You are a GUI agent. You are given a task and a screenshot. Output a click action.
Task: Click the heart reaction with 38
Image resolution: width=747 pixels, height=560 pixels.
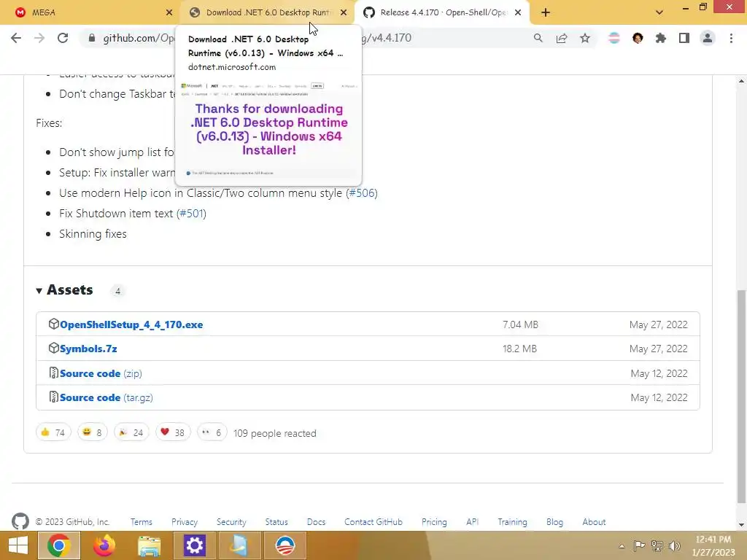(173, 432)
